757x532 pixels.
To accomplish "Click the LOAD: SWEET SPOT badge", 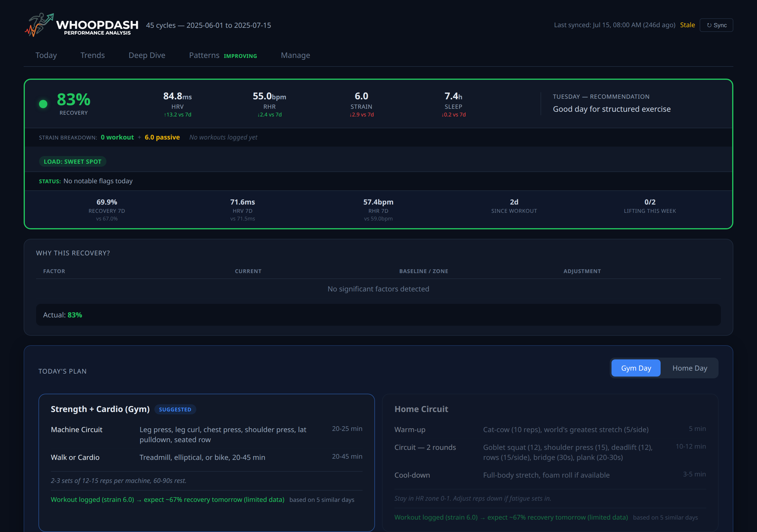I will coord(72,161).
